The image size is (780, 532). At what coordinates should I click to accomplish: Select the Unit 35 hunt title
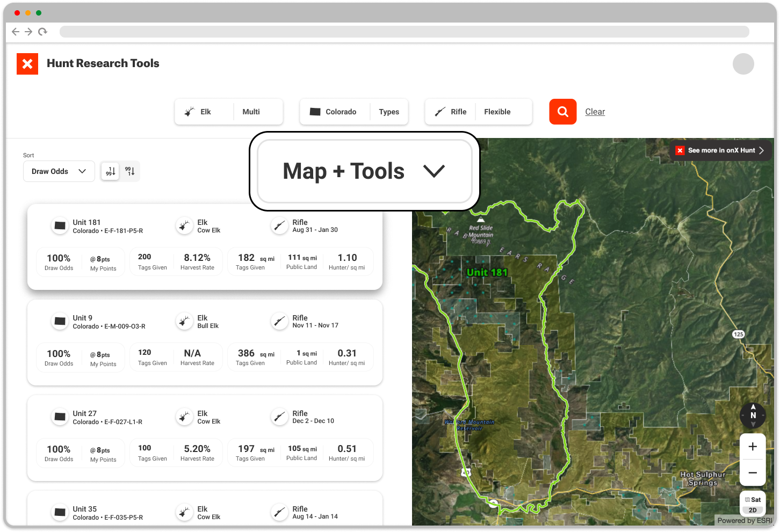[85, 509]
